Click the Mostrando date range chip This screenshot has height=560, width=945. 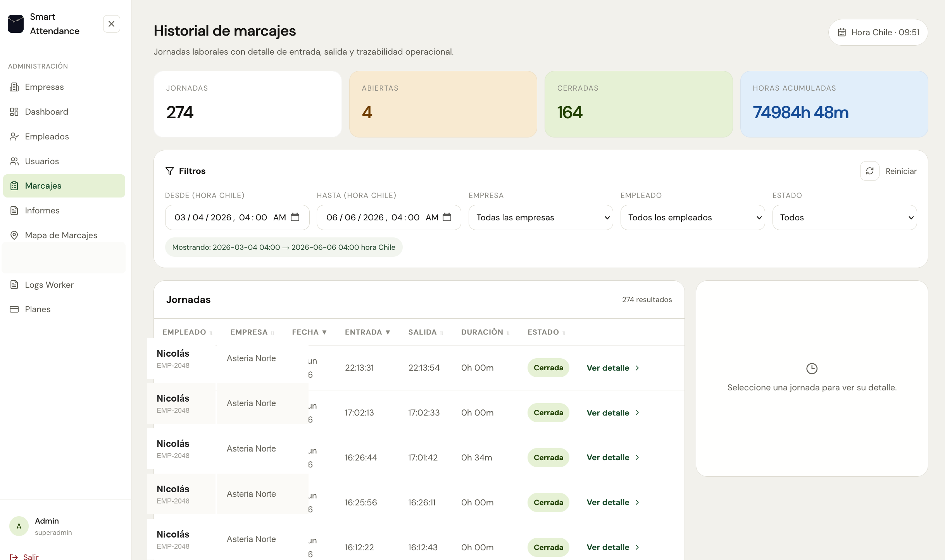[284, 247]
